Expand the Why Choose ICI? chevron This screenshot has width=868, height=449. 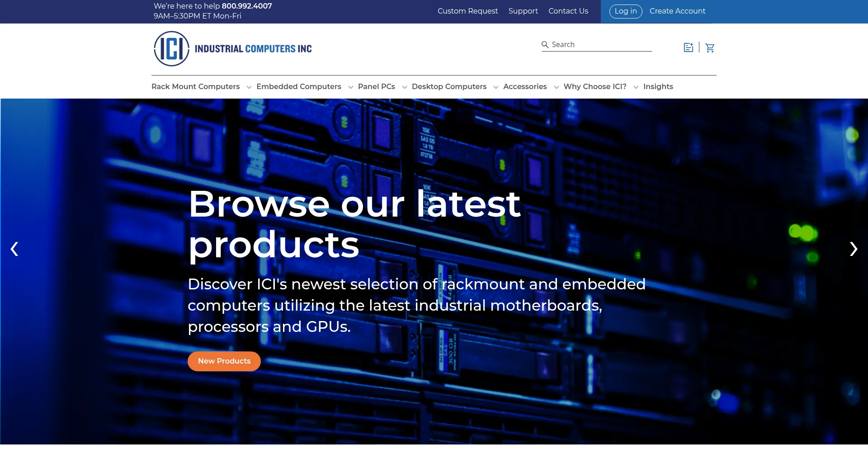[636, 87]
